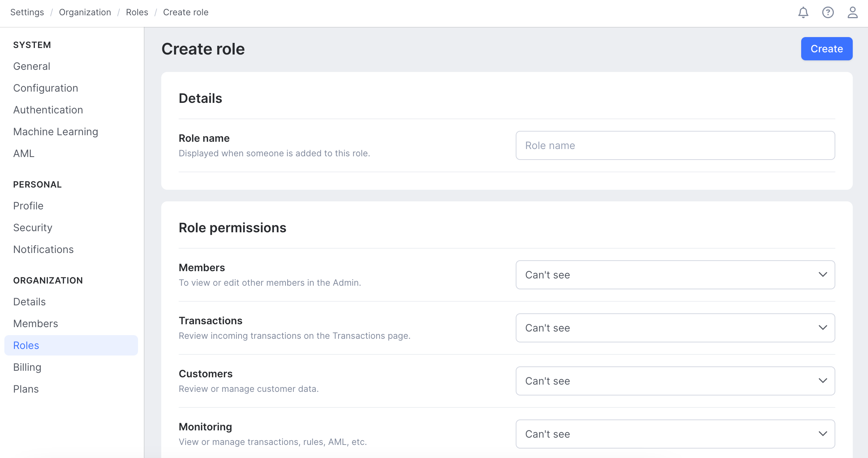868x458 pixels.
Task: Expand the Members permission dropdown
Action: click(x=675, y=275)
